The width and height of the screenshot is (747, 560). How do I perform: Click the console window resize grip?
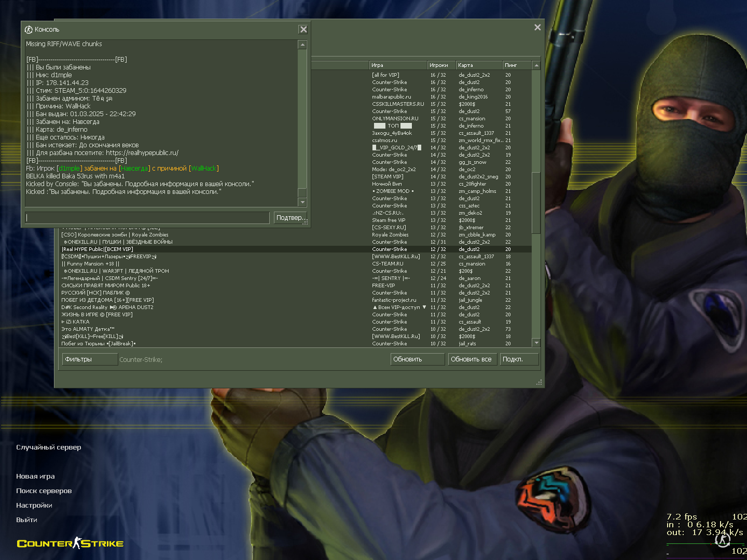point(306,222)
